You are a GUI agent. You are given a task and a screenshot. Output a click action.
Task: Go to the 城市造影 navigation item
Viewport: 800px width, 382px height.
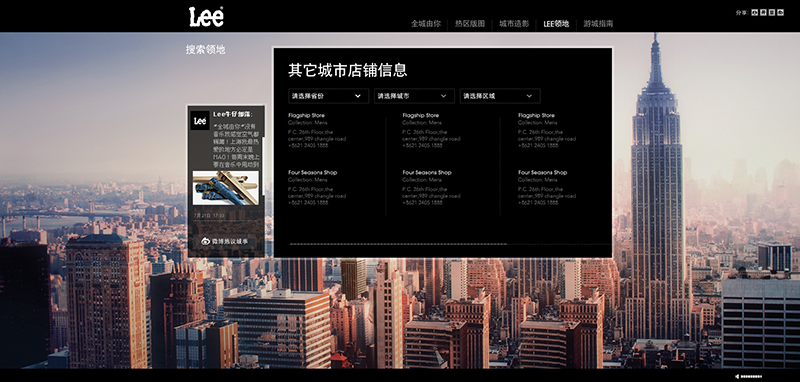pyautogui.click(x=514, y=23)
